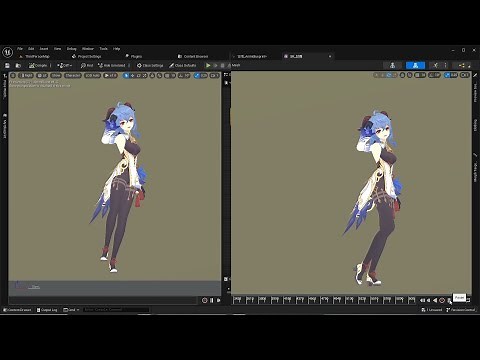
Task: Open the playback speed x1.0 dropdown
Action: (x=110, y=76)
